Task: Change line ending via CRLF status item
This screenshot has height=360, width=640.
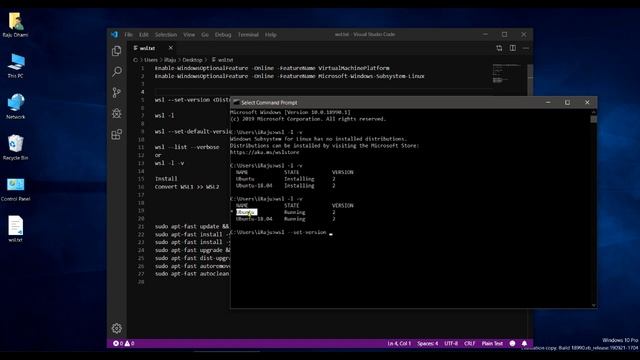Action: tap(469, 343)
